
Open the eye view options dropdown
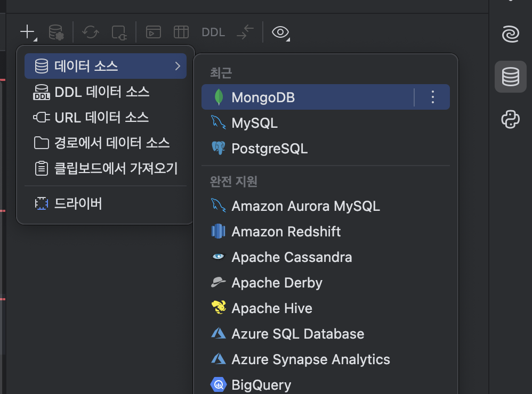pyautogui.click(x=281, y=32)
